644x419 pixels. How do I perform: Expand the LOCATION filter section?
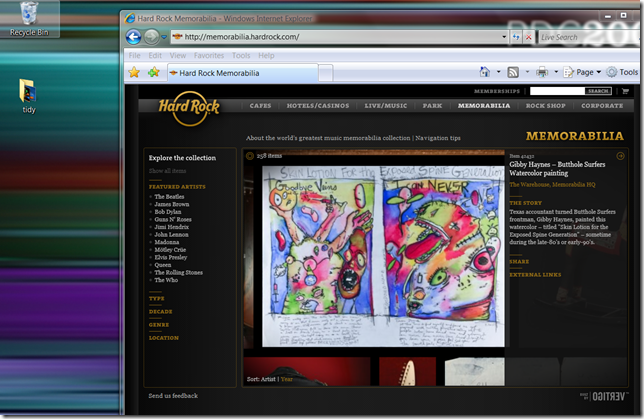pos(163,338)
